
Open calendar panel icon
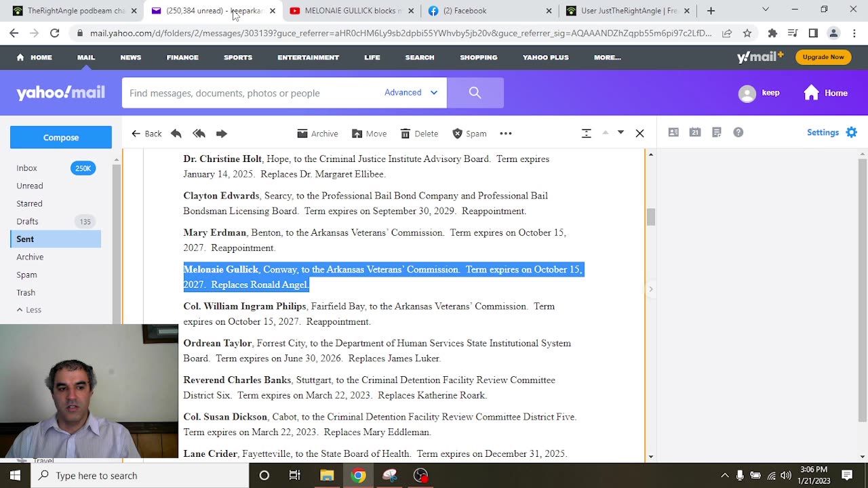[695, 133]
